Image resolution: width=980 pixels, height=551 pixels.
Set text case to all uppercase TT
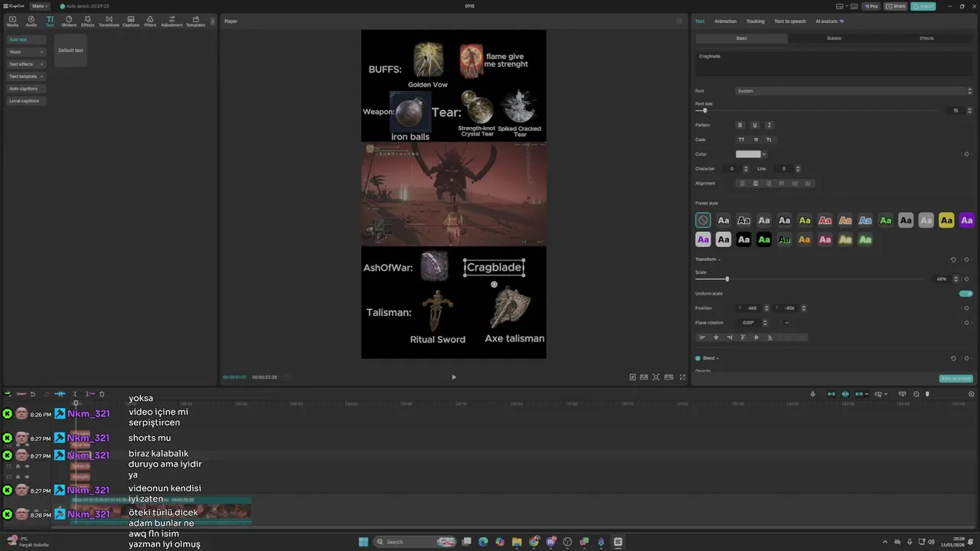point(741,139)
